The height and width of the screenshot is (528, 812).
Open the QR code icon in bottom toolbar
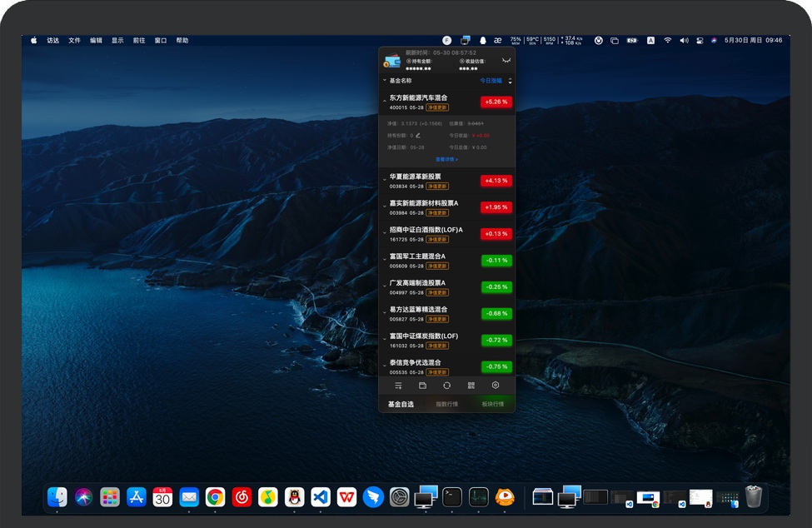tap(471, 386)
